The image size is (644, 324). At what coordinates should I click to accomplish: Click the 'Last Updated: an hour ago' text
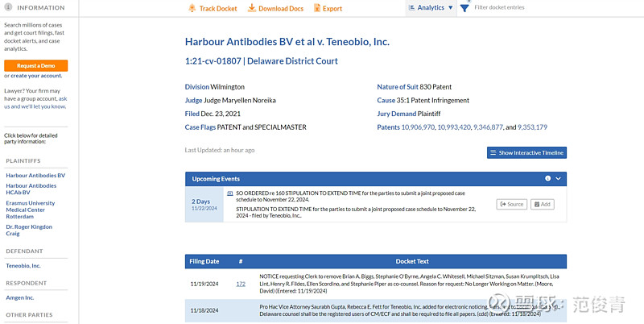[220, 150]
